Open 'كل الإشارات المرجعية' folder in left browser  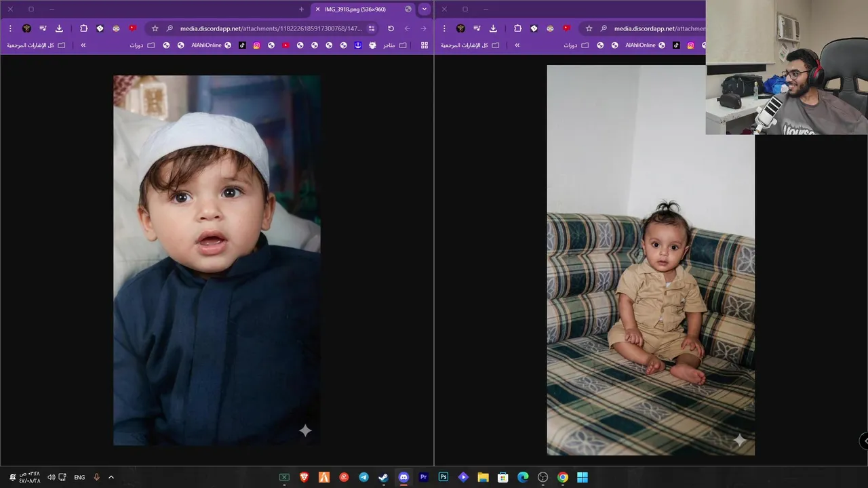[x=36, y=45]
